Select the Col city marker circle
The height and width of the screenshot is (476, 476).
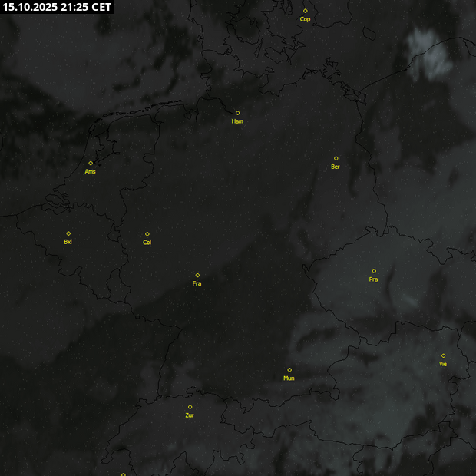(x=147, y=234)
